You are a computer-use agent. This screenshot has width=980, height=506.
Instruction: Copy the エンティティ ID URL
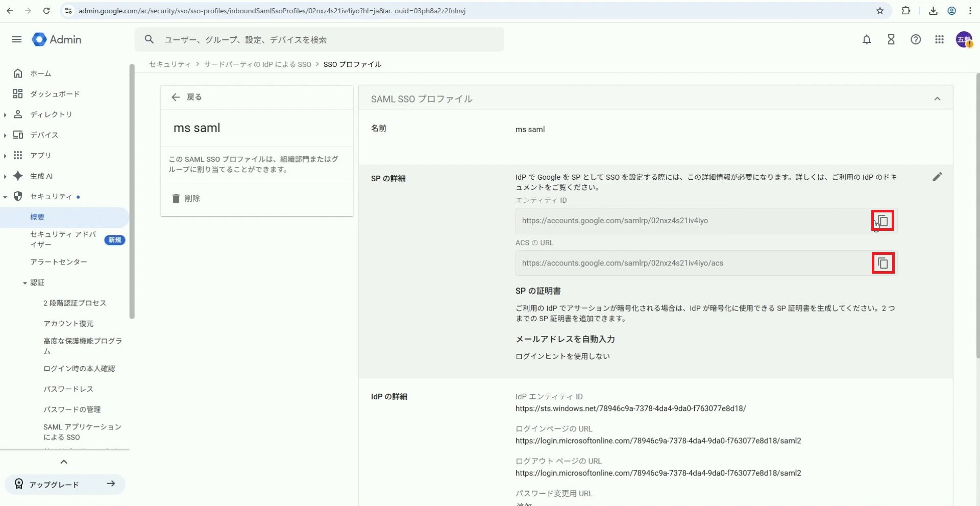[883, 221]
